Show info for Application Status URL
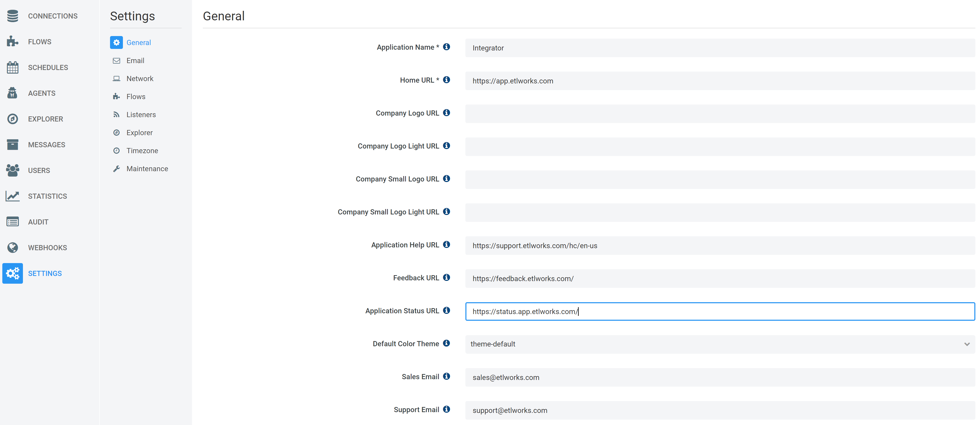980x425 pixels. pos(447,310)
